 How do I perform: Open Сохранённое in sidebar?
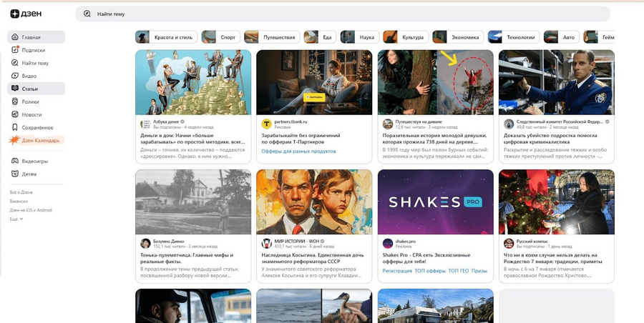pos(36,127)
